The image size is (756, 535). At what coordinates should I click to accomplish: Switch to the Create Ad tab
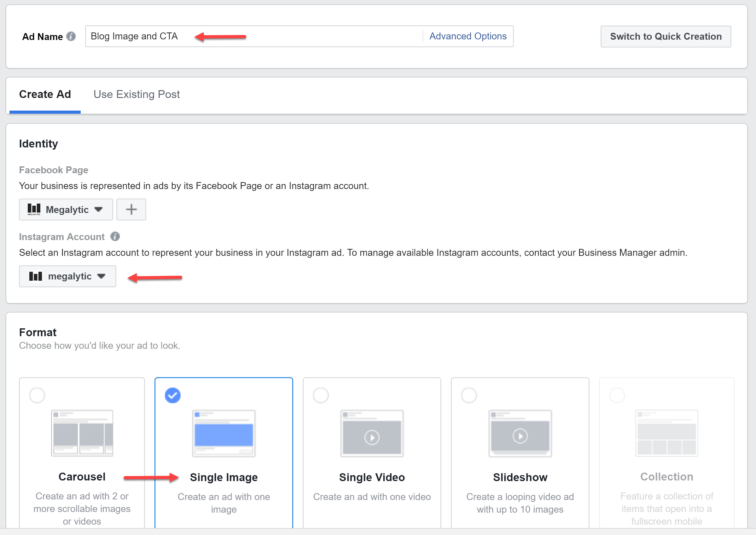[x=45, y=95]
